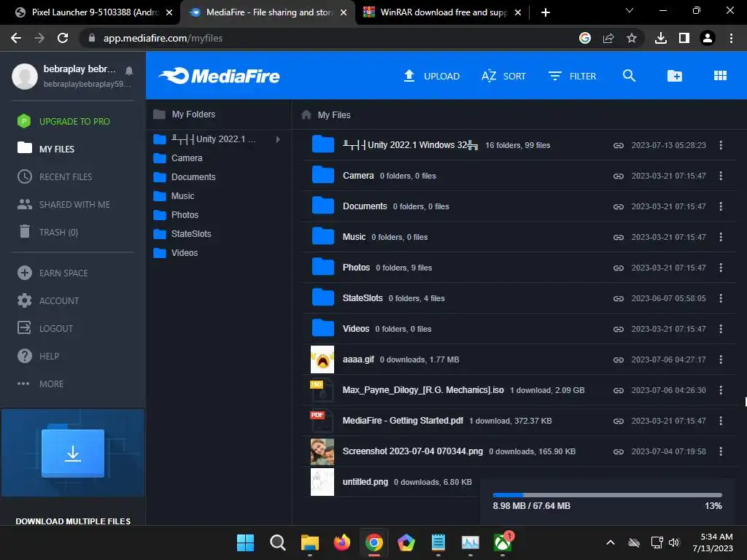Select Music folder in folder tree

[174, 195]
